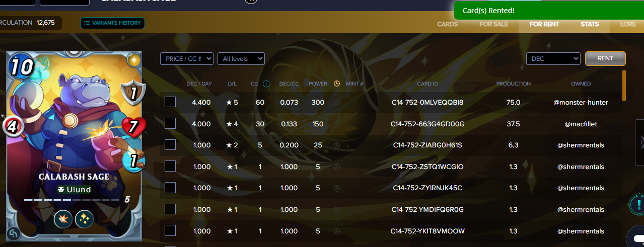644x247 pixels.
Task: Click the mint clock icon in the @monster-hunter row
Action: 337,102
